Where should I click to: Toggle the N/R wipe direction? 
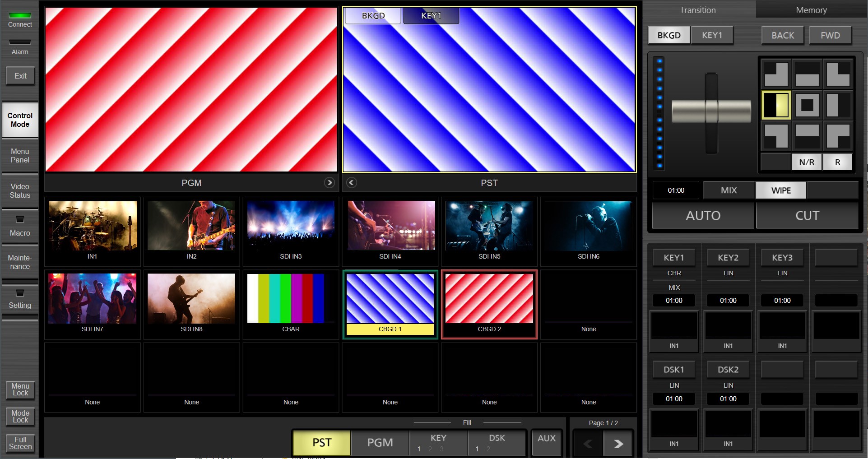point(807,162)
